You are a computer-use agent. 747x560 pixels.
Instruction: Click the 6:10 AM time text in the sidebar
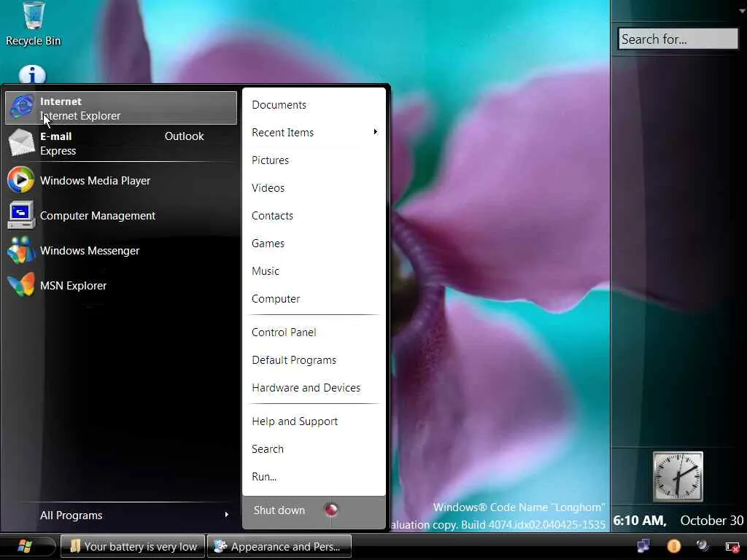[639, 521]
